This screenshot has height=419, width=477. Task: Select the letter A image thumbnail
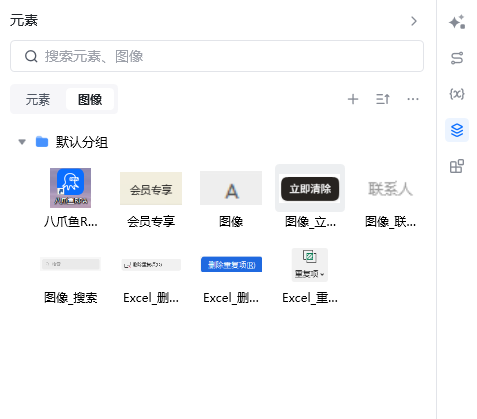(x=231, y=188)
